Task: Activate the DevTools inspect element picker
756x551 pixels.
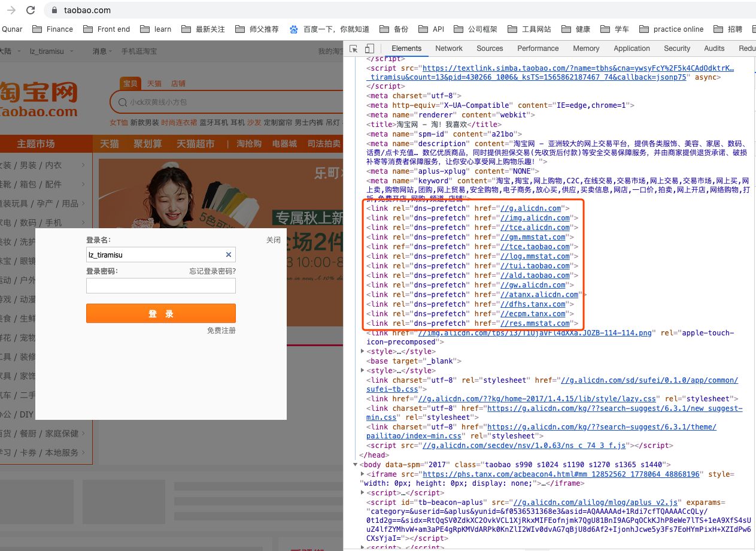Action: coord(354,49)
